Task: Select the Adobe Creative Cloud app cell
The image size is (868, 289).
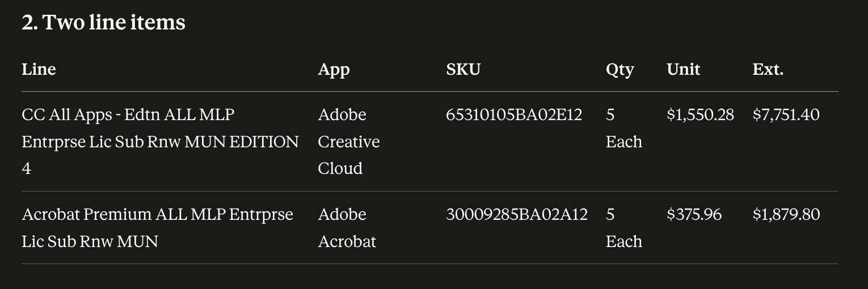Action: point(349,141)
